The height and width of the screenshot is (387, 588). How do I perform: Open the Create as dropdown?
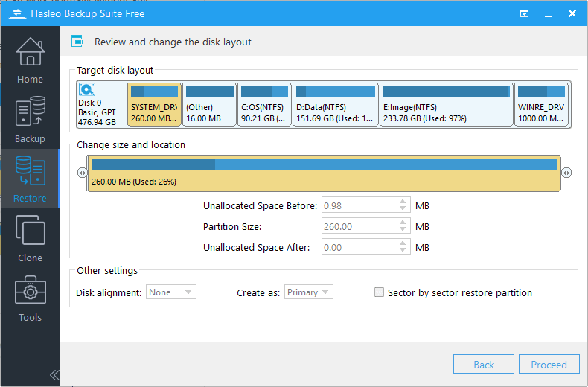[309, 292]
